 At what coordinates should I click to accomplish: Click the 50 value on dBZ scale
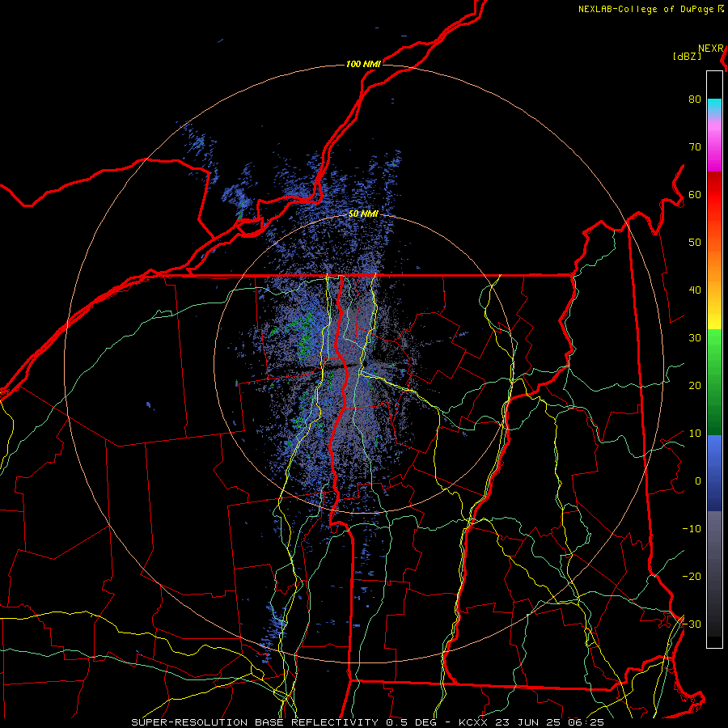click(x=695, y=243)
